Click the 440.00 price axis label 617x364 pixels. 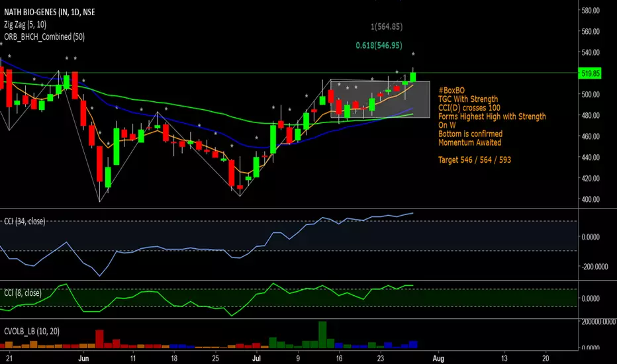[591, 158]
